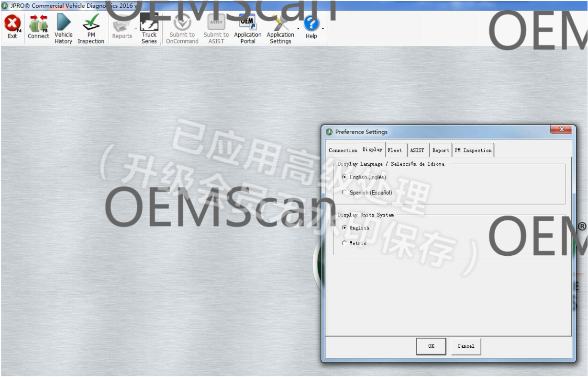
Task: Launch PM Inspection from the toolbar
Action: point(91,29)
